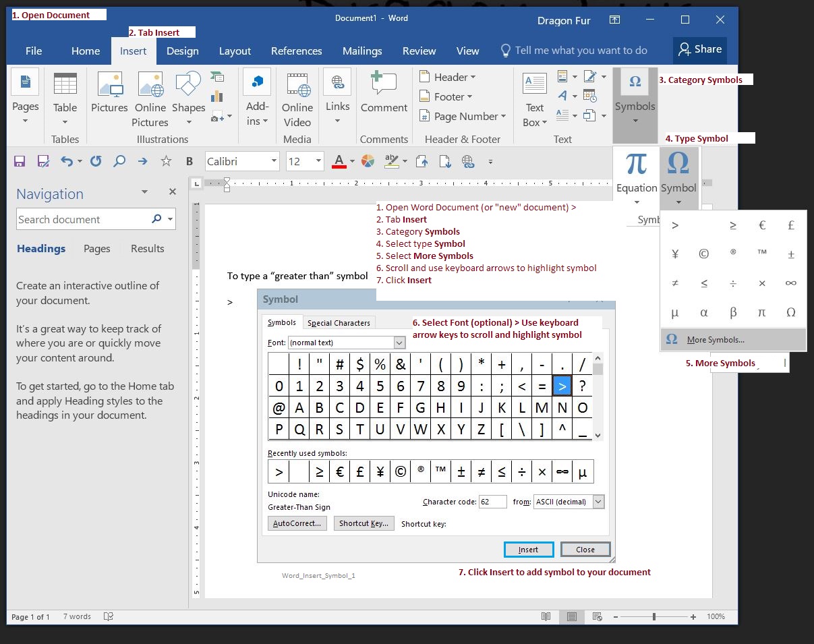Open the font size 12 dropdown
The height and width of the screenshot is (644, 814).
pyautogui.click(x=319, y=161)
